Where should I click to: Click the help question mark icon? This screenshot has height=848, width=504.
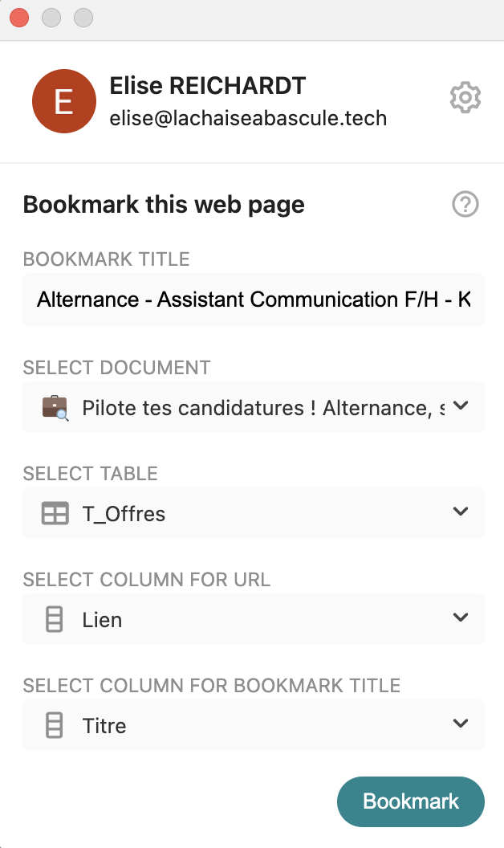point(465,205)
